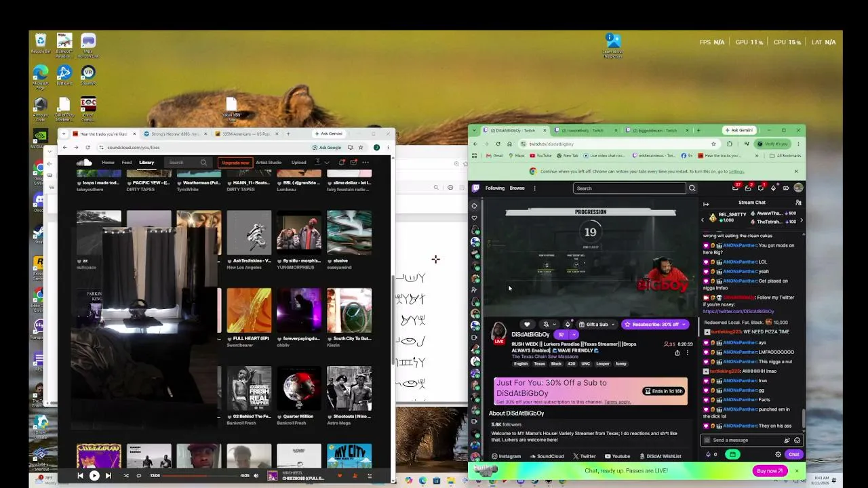Toggle follow heart on DiSdAtBiGbOy channel

[527, 325]
